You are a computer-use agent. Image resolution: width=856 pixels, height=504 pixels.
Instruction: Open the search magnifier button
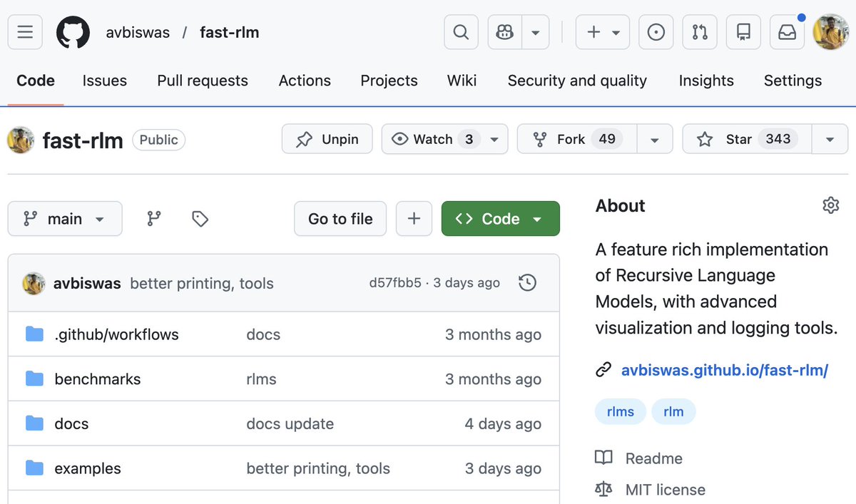(461, 32)
